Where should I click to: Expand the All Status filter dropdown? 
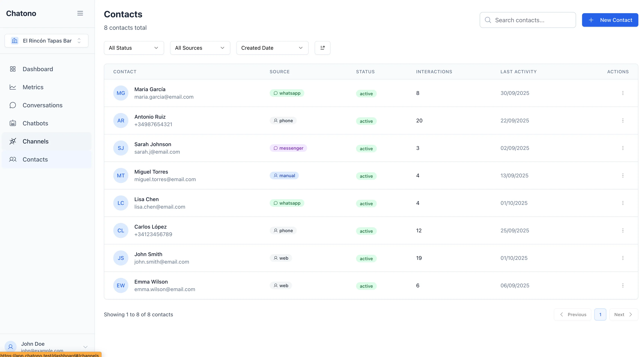pos(134,48)
